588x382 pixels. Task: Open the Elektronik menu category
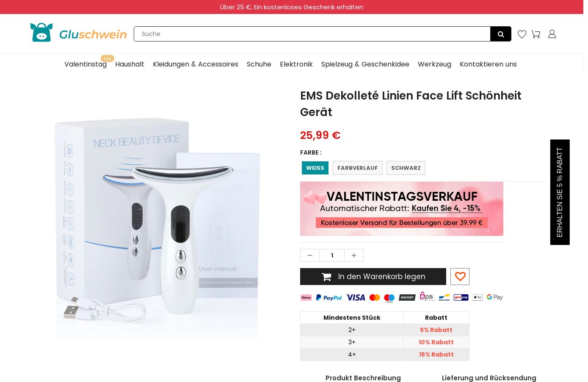[296, 64]
